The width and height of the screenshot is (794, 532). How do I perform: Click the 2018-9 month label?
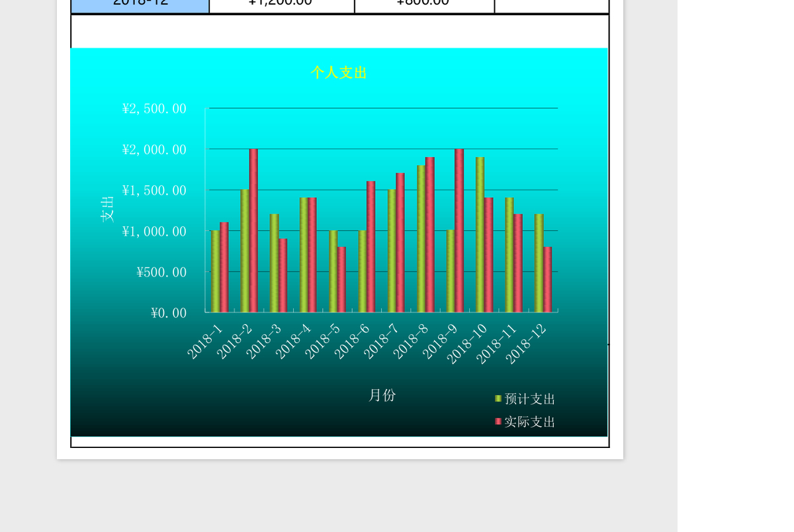pyautogui.click(x=441, y=341)
